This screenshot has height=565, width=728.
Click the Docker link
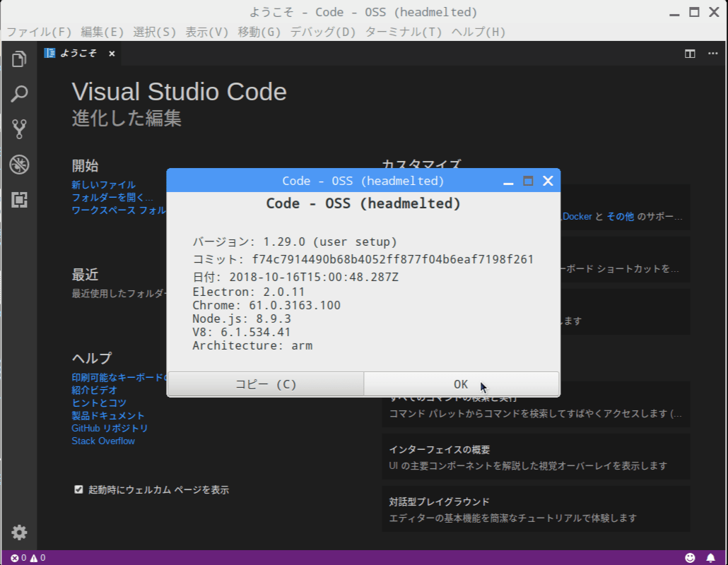pyautogui.click(x=577, y=217)
